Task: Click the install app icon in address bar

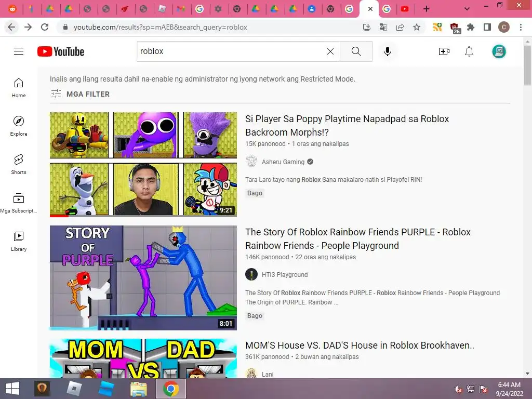Action: click(367, 27)
